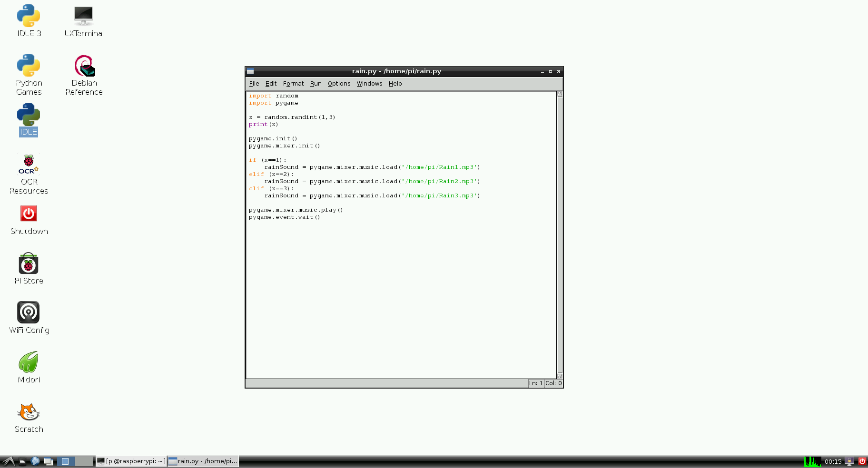Open WiFi Config desktop icon
The height and width of the screenshot is (468, 868).
point(29,318)
